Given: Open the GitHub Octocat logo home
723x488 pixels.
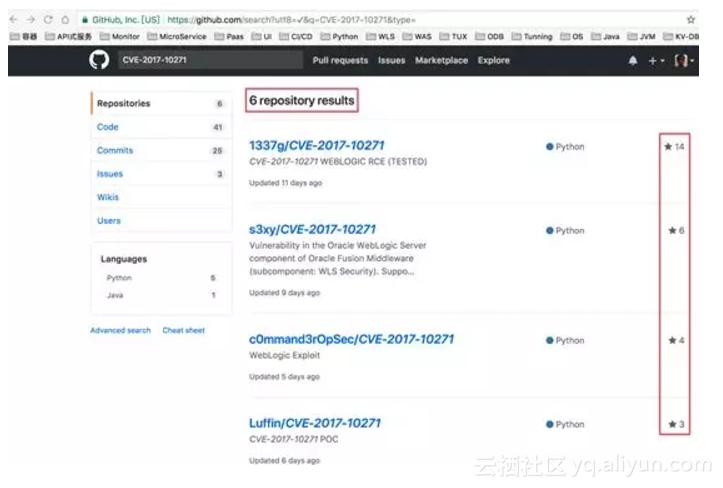Looking at the screenshot, I should click(99, 60).
